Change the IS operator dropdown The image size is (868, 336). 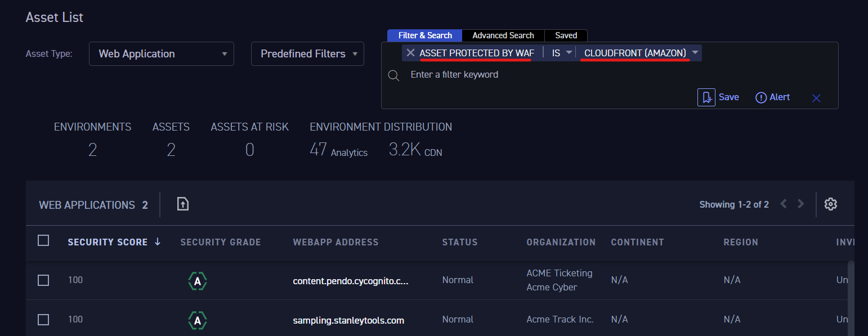coord(561,53)
